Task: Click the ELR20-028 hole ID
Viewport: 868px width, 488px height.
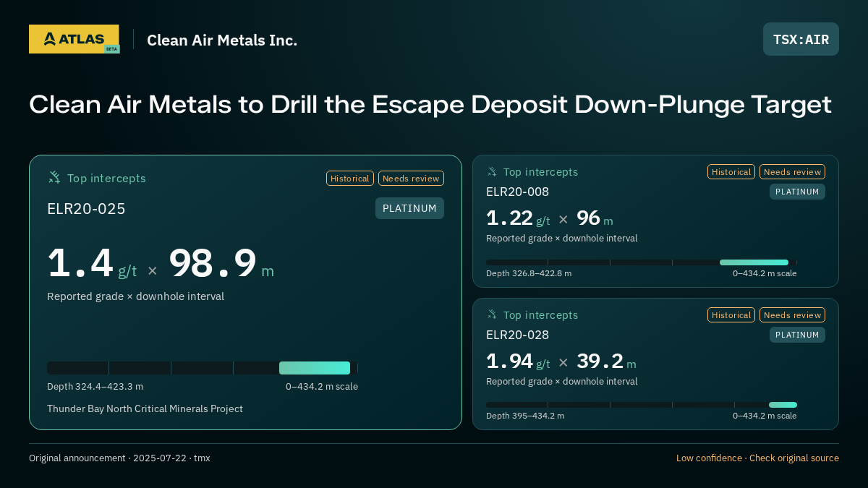Action: [517, 335]
